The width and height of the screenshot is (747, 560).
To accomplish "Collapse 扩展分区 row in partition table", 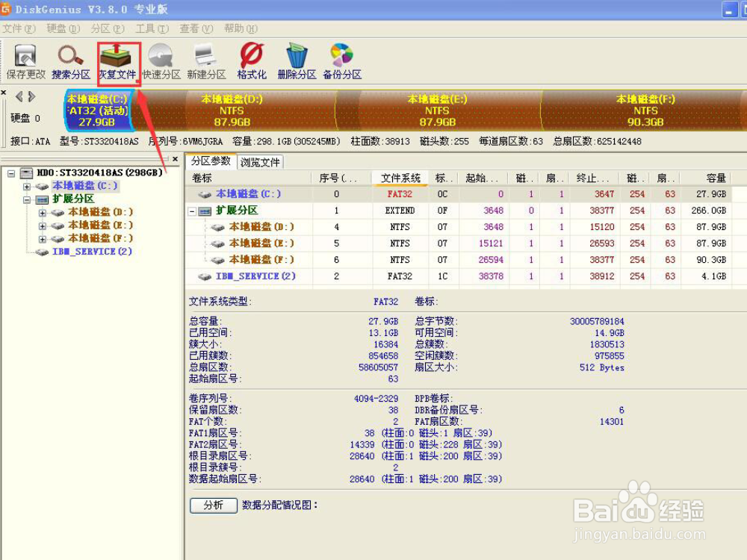I will coord(192,211).
